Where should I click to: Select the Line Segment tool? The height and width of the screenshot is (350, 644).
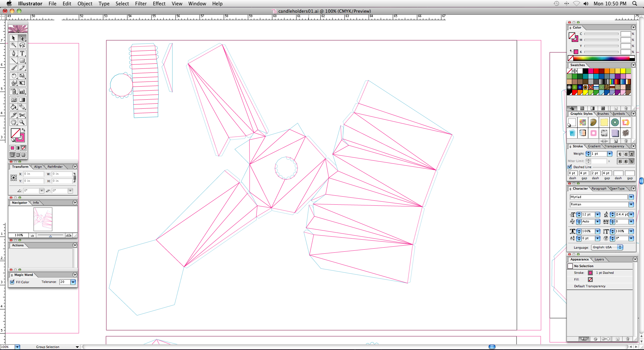point(13,60)
